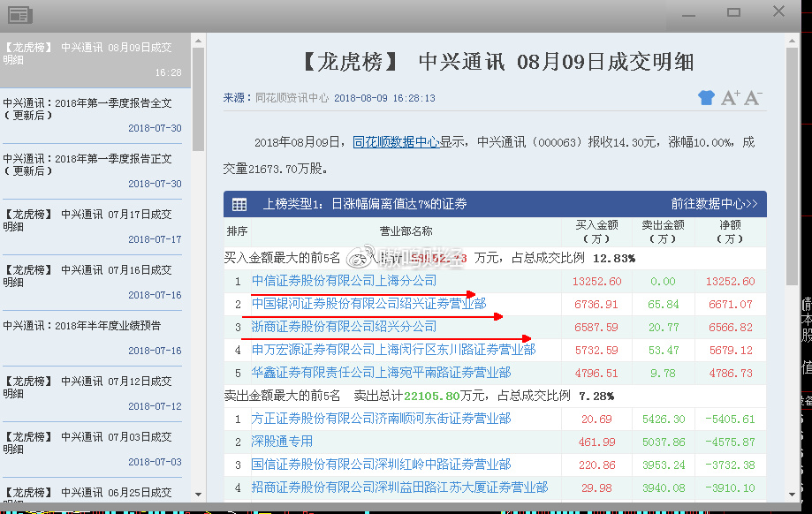The height and width of the screenshot is (514, 812).
Task: Open 中信证券股份有限公司上海分公司 broker link
Action: [x=344, y=281]
